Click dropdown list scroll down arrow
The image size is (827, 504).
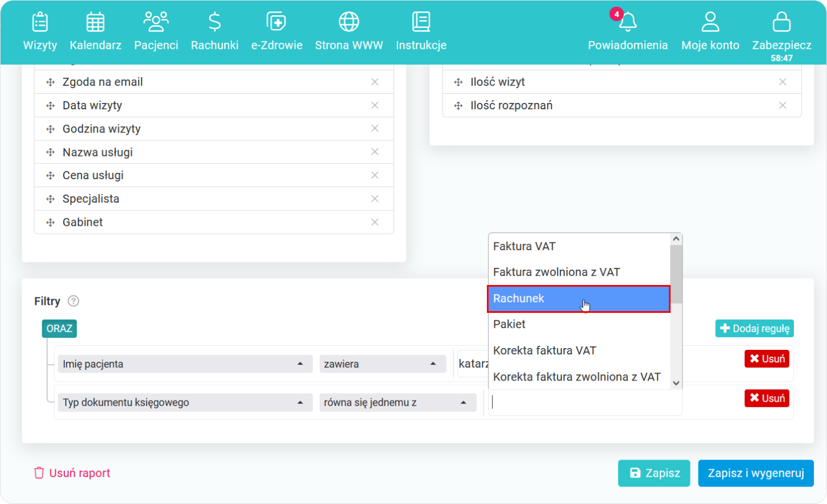coord(676,383)
